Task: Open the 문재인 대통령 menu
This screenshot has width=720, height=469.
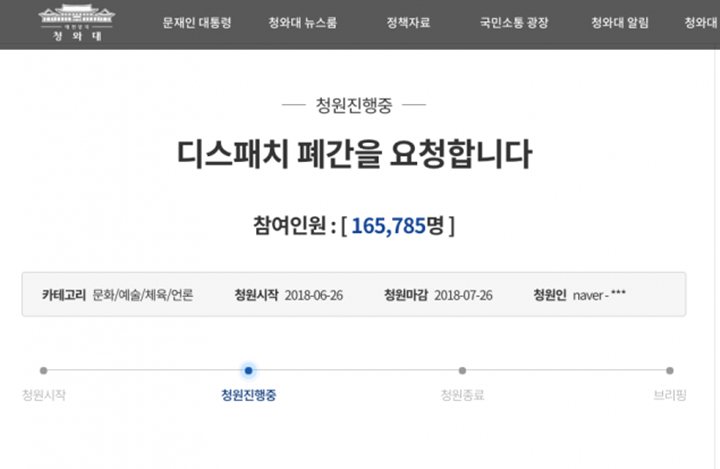Action: 197,23
